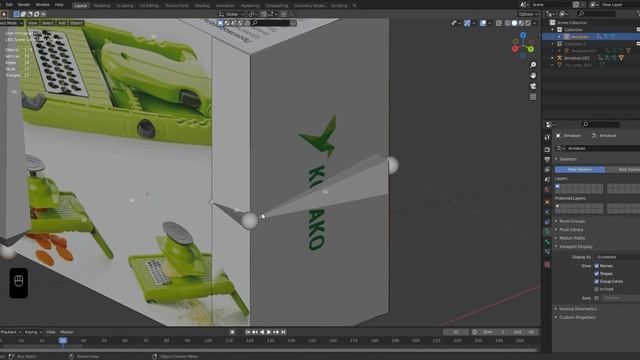Open the Tool properties tab icon
Image resolution: width=640 pixels, height=360 pixels.
point(547,137)
